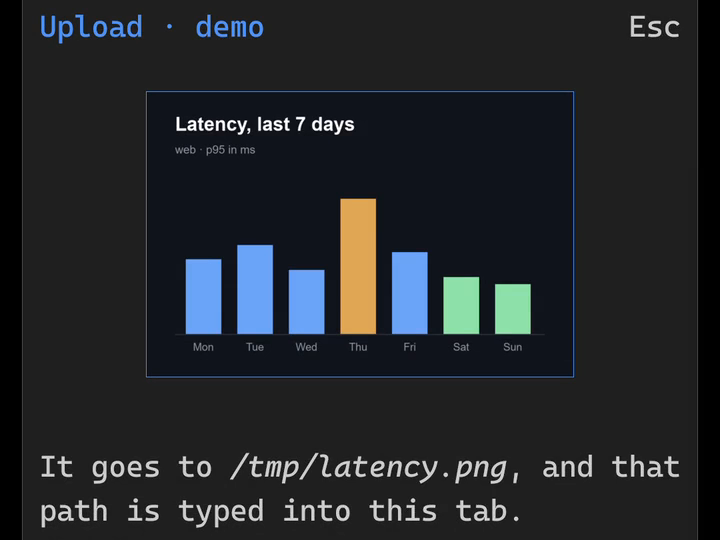This screenshot has width=720, height=540.
Task: Click the 'Mon' axis label
Action: coord(203,347)
